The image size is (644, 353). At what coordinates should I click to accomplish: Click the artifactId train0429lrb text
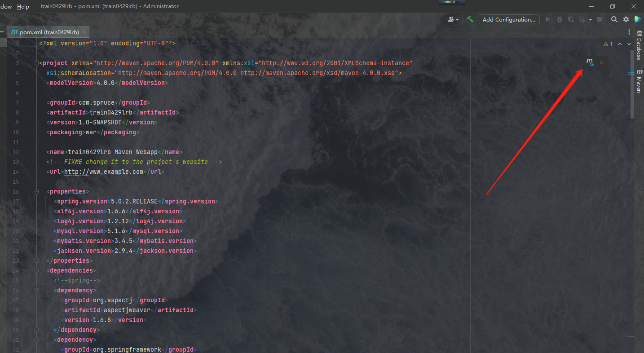point(111,112)
